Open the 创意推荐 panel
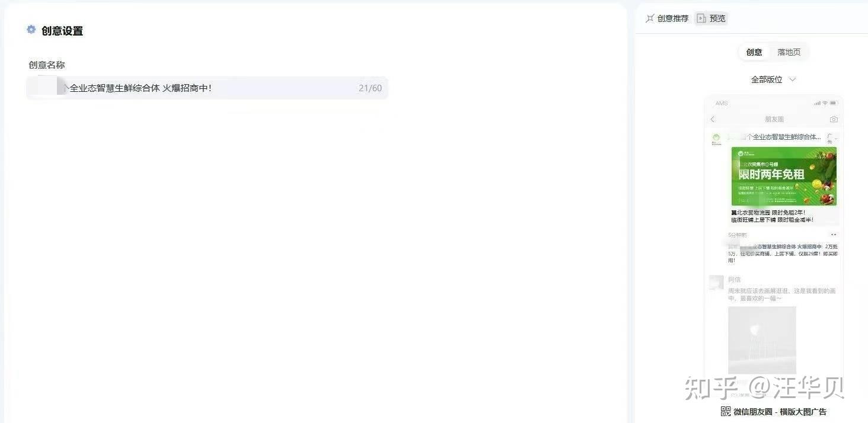The height and width of the screenshot is (423, 868). pos(667,18)
